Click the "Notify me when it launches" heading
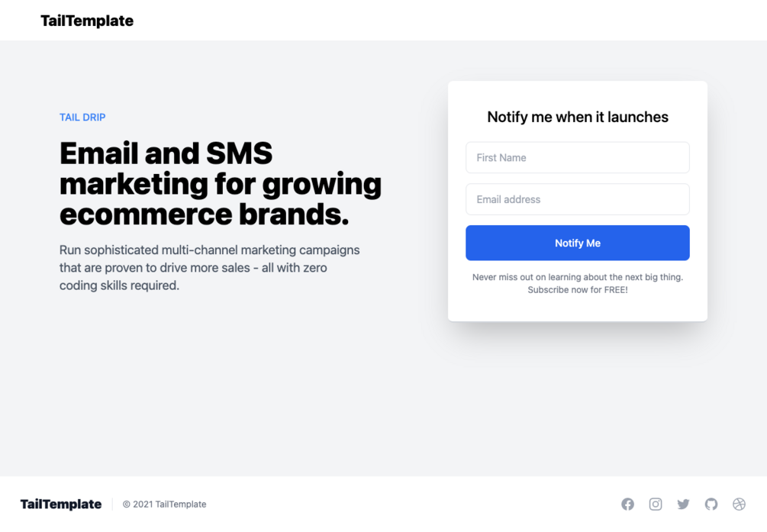Screen dimensions: 767x532 click(577, 117)
